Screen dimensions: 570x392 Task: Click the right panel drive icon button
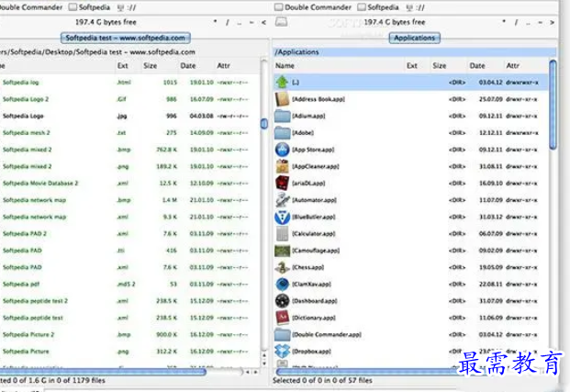[281, 22]
